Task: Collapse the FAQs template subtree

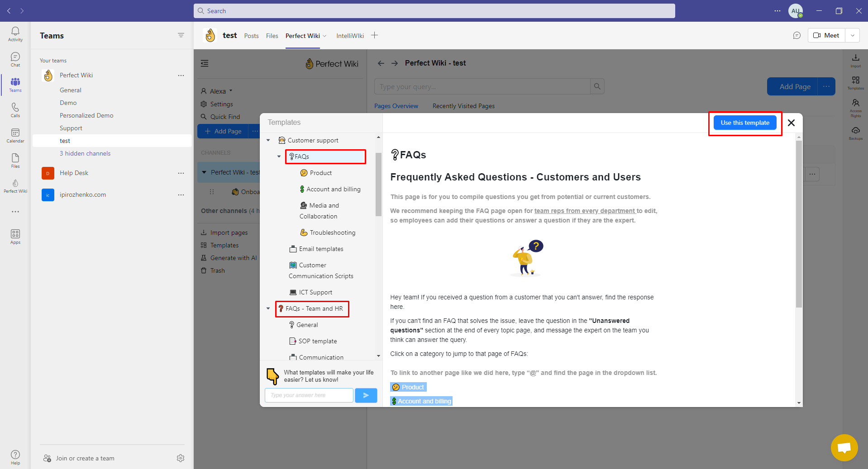Action: tap(279, 156)
